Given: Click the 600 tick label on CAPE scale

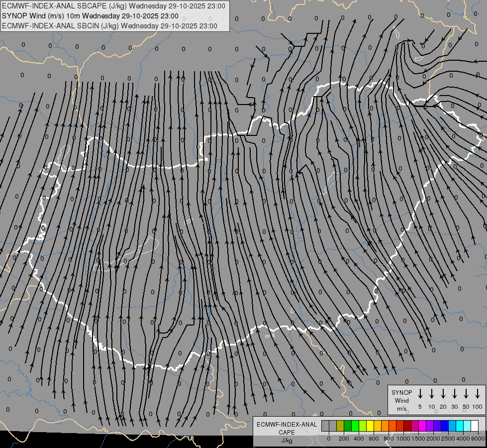Looking at the screenshot, I should click(x=374, y=439).
